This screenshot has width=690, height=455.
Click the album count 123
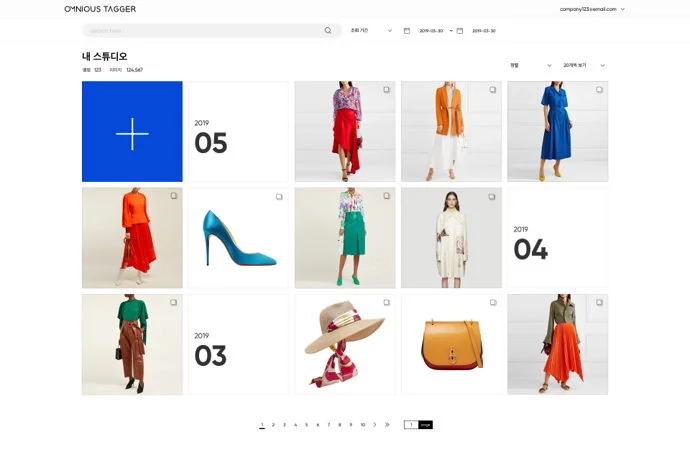(98, 70)
